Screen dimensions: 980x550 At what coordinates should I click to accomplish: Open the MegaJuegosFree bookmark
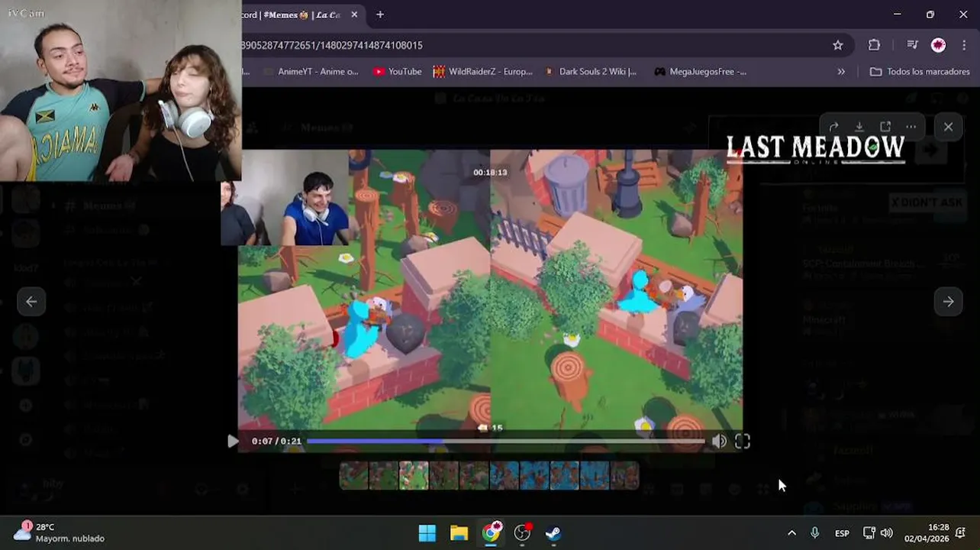(700, 72)
